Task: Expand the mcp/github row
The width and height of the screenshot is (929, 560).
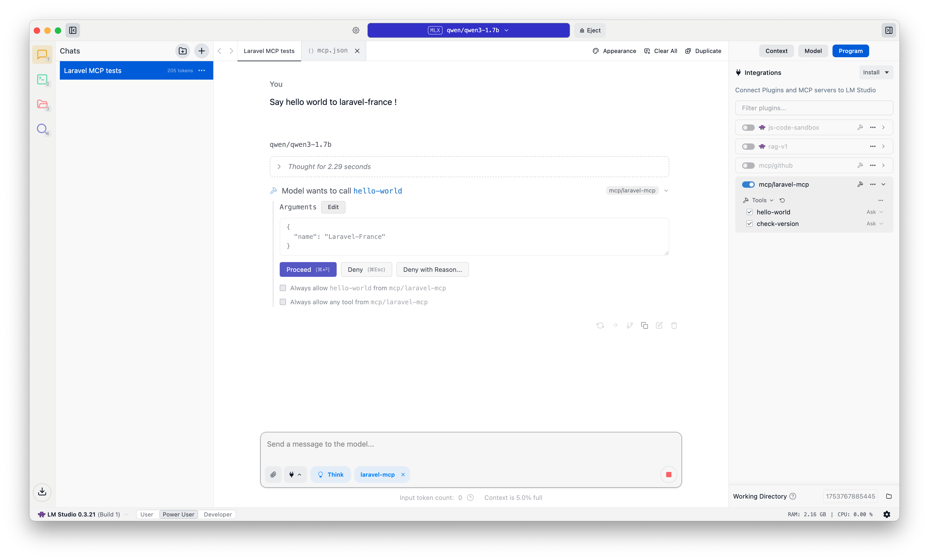Action: (883, 166)
